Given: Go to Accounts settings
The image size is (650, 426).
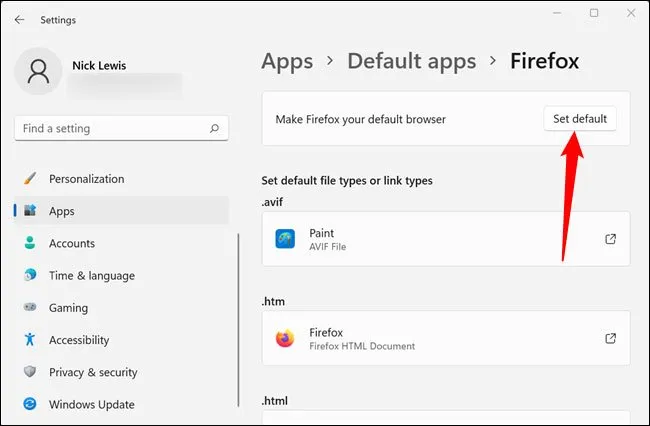Looking at the screenshot, I should click(71, 243).
